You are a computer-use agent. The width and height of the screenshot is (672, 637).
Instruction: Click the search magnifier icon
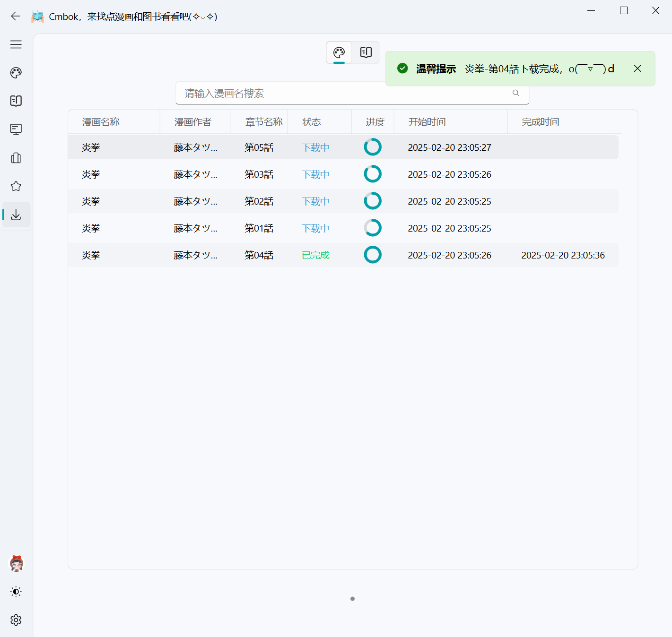pyautogui.click(x=516, y=93)
